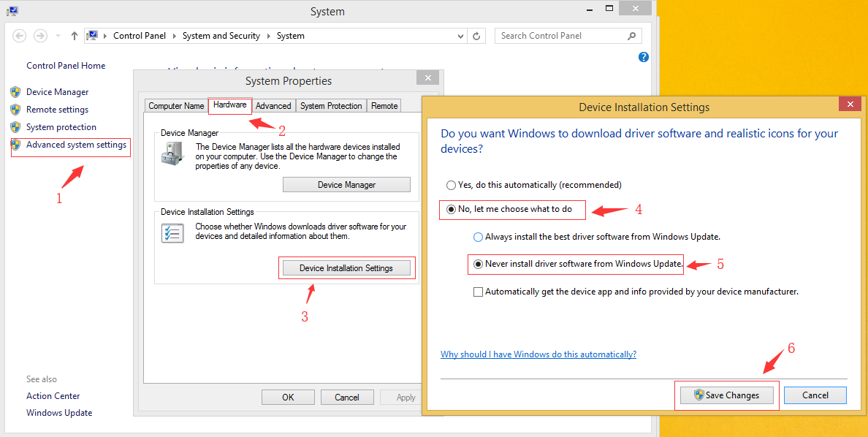
Task: Click shield icon beside Device Manager link
Action: click(15, 92)
